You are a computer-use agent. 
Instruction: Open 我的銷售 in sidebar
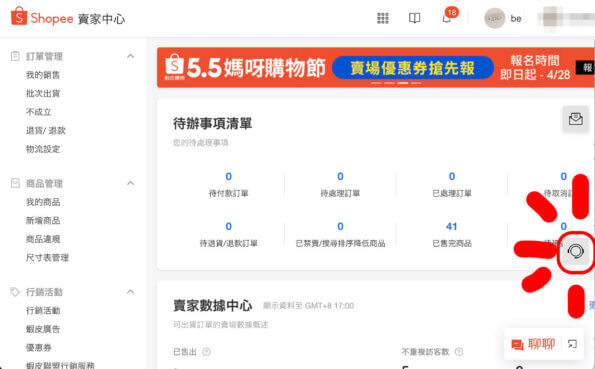click(43, 75)
